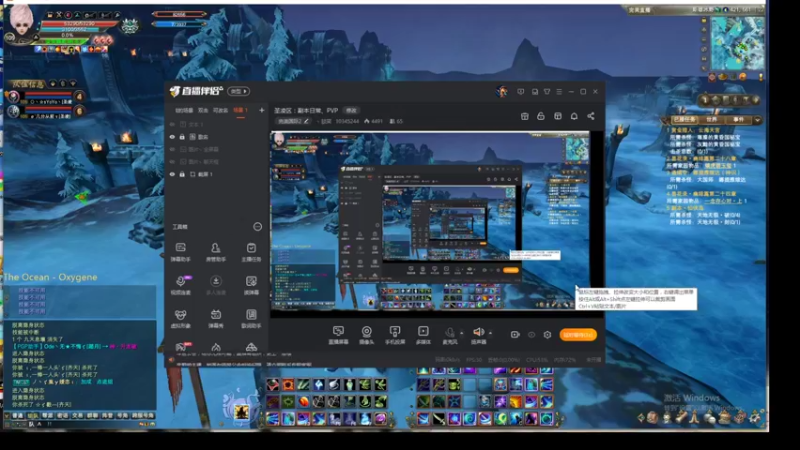The height and width of the screenshot is (450, 800).
Task: Select the second team member portrait
Action: coord(13,111)
